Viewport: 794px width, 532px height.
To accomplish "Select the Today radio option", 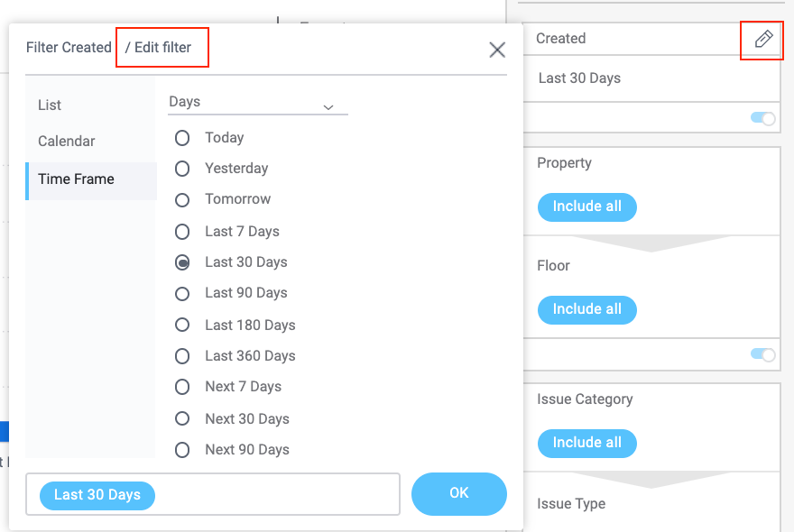I will pos(182,138).
